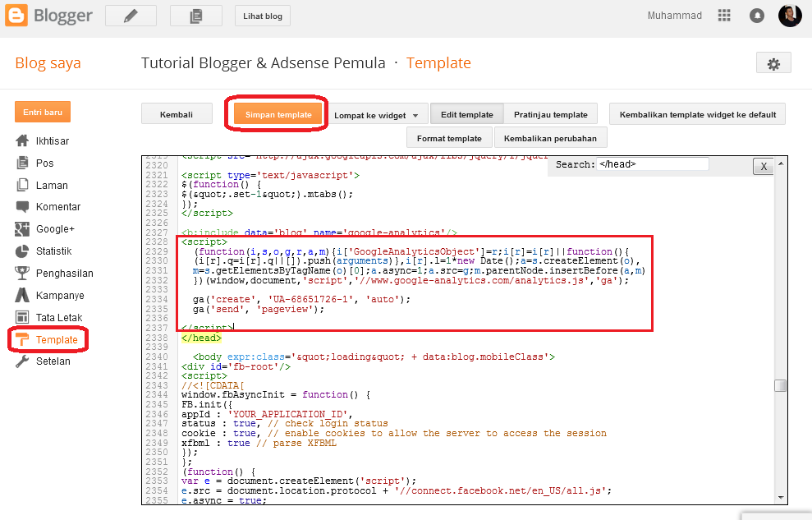Click window.fbAsyncInit function line
The height and width of the screenshot is (520, 812).
point(276,394)
